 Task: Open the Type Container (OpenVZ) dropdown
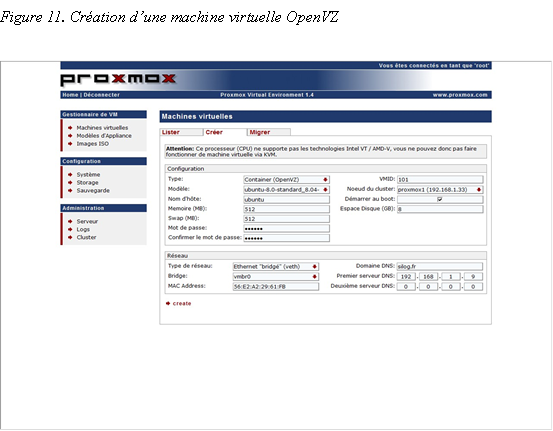pyautogui.click(x=286, y=180)
